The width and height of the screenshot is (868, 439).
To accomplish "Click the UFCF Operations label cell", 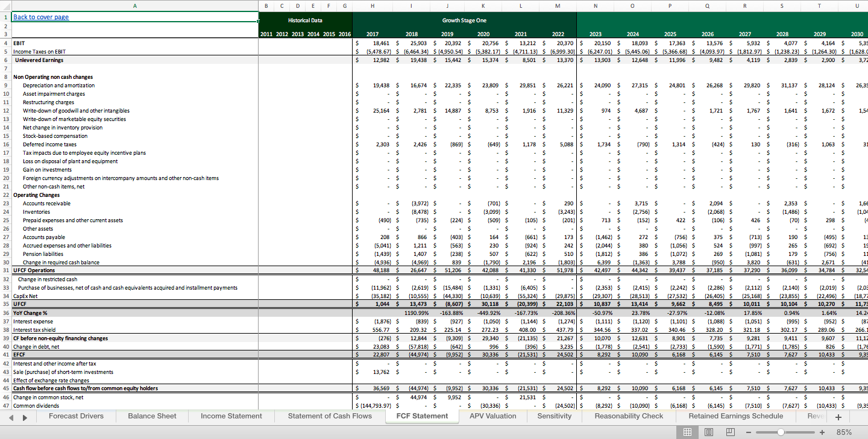I will tap(34, 270).
